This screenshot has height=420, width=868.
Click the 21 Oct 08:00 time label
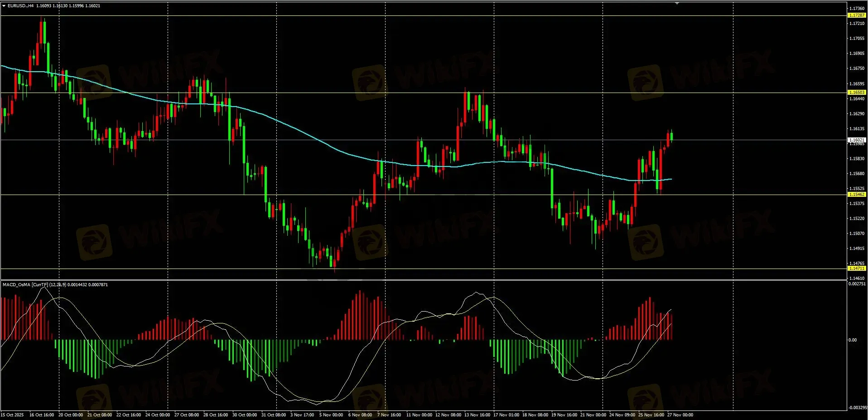pos(100,415)
